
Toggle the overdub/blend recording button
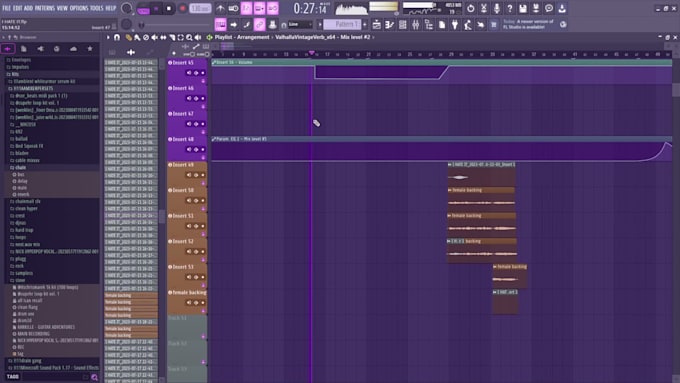pos(259,8)
